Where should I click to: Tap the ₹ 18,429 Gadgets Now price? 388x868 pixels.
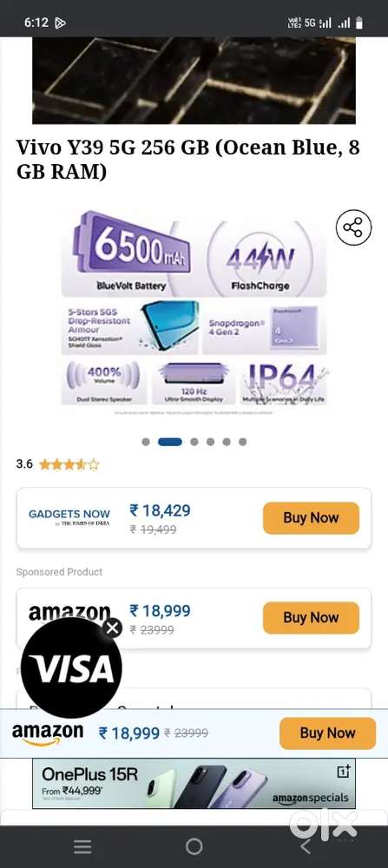coord(160,510)
